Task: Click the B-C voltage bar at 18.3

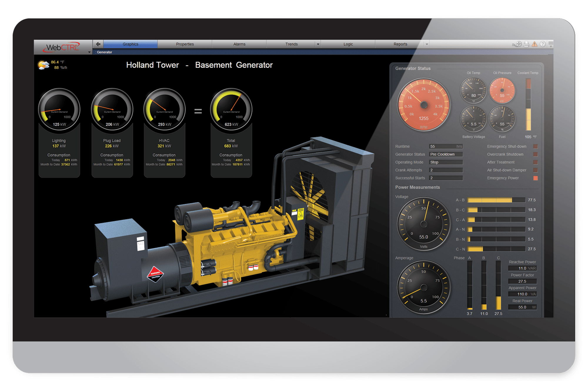Action: (x=496, y=210)
